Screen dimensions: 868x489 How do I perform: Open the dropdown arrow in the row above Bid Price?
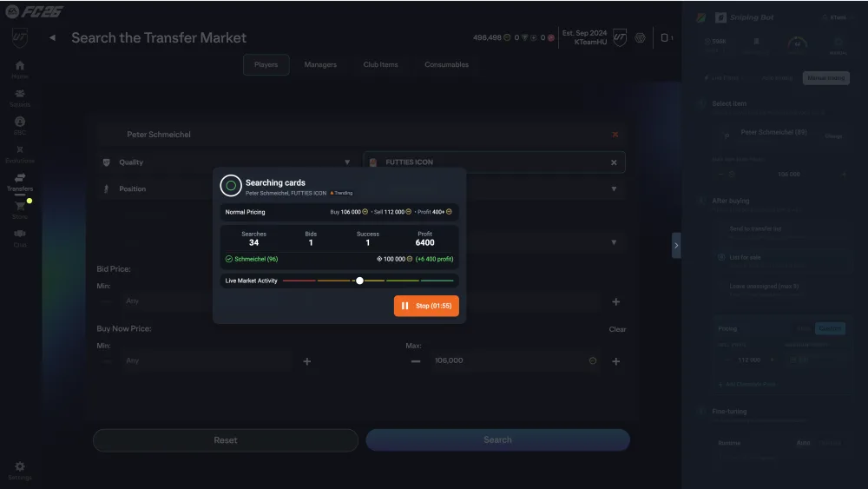point(614,242)
